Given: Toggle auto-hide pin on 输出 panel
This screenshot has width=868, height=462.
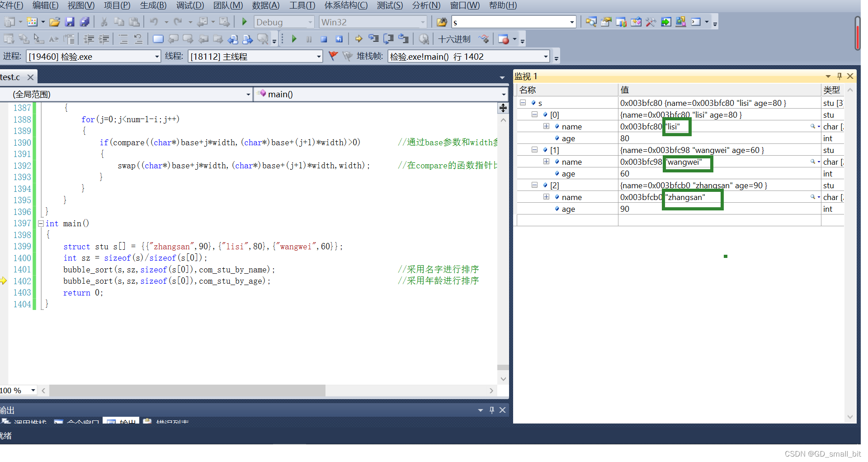Looking at the screenshot, I should (x=492, y=410).
